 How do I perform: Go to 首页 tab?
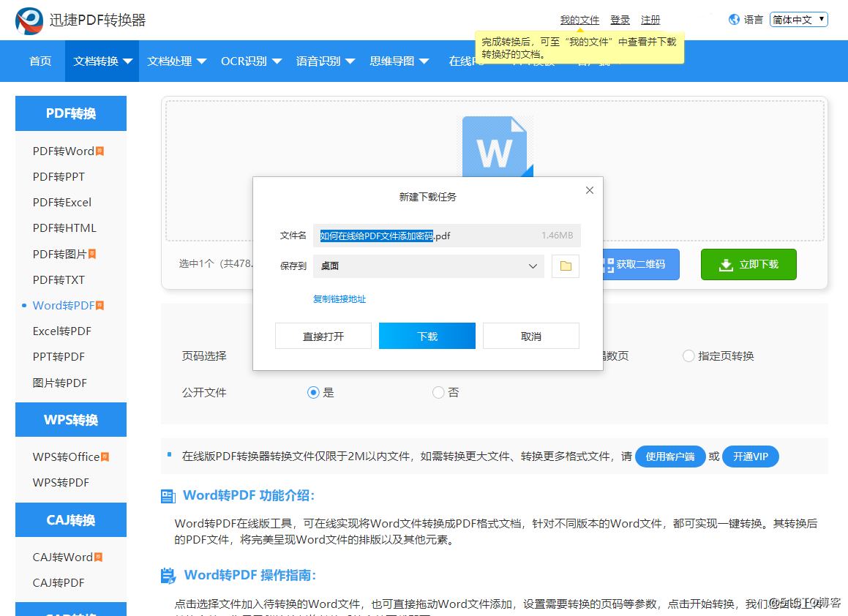(40, 61)
